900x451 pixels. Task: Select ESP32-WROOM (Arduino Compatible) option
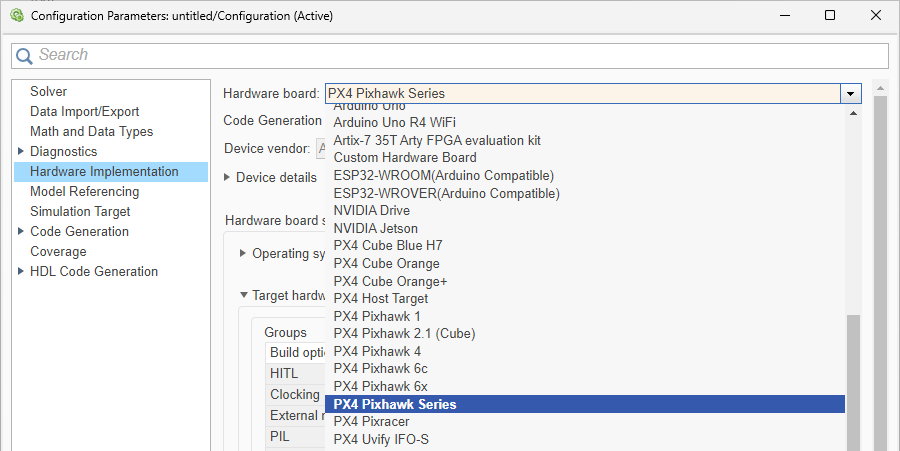[x=444, y=175]
